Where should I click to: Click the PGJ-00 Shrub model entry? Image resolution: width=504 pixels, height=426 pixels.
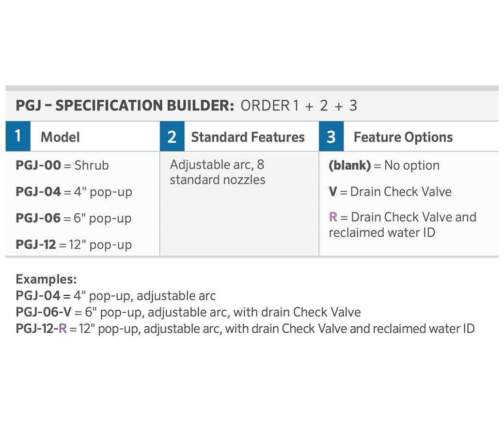pyautogui.click(x=62, y=165)
